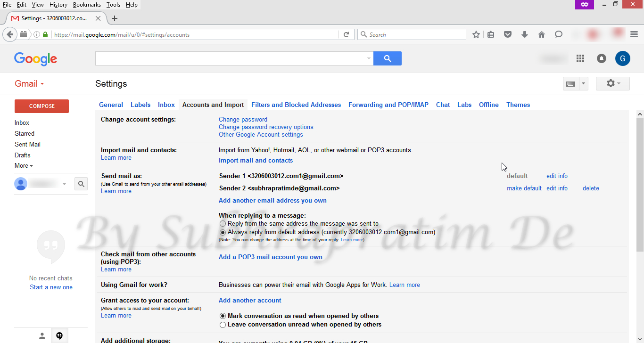Click edit info for Sender 1
Image resolution: width=644 pixels, height=343 pixels.
pyautogui.click(x=557, y=176)
